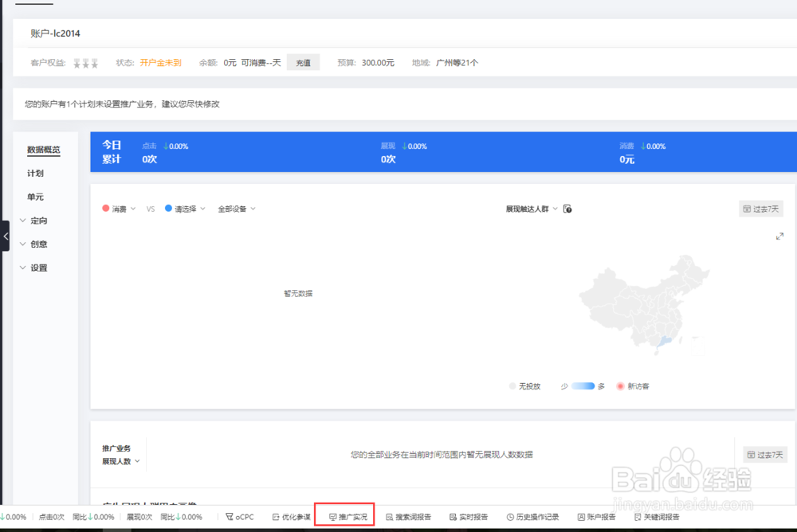Viewport: 797px width, 532px height.
Task: Open oCPC in the bottom toolbar
Action: click(x=240, y=517)
